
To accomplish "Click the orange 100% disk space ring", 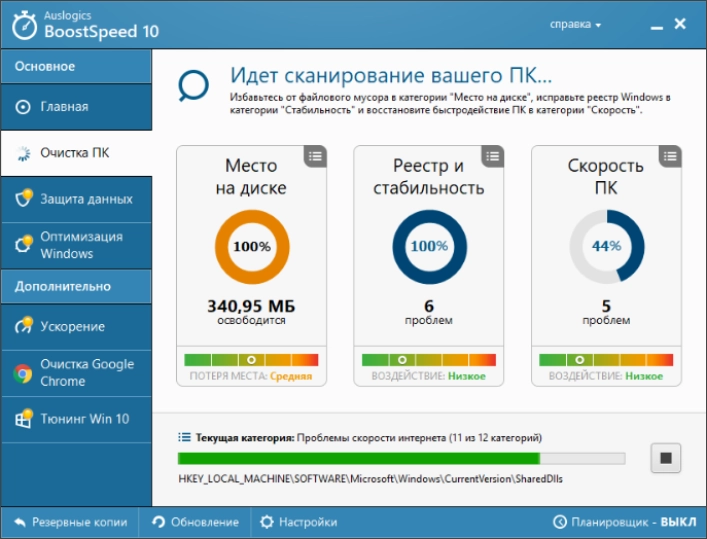I will coord(252,247).
